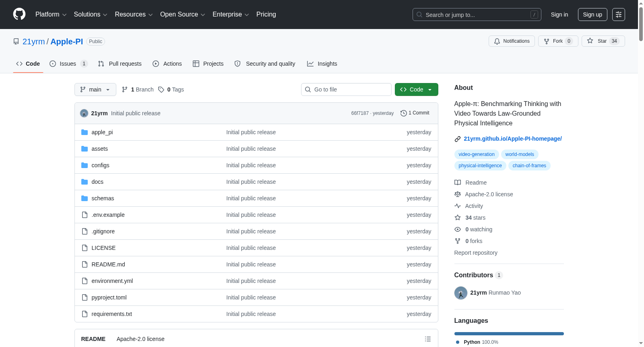Click the eye icon beside watching count
This screenshot has height=347, width=644.
pos(458,229)
